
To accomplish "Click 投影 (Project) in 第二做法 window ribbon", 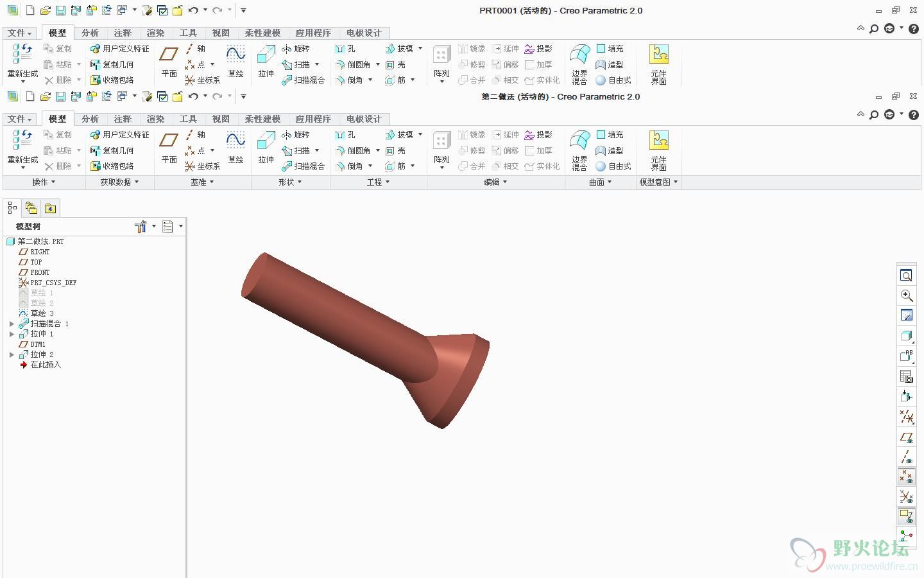I will coord(538,135).
